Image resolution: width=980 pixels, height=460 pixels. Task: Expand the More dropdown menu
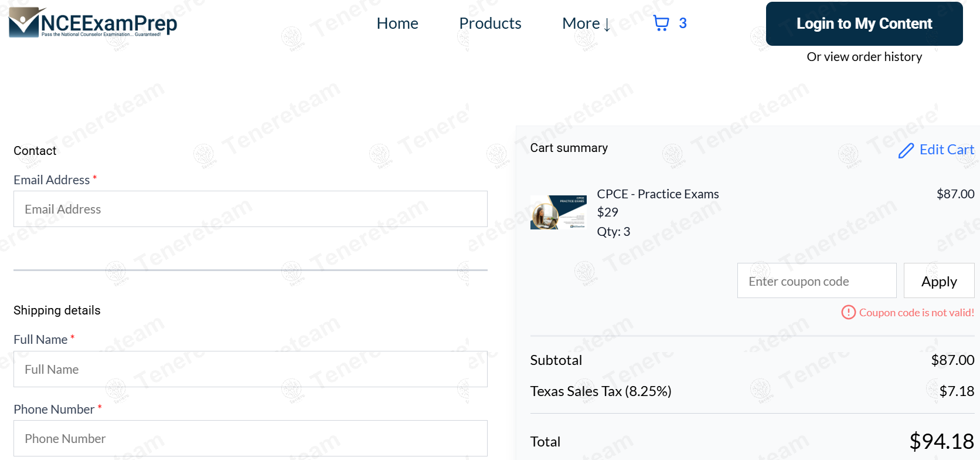coord(586,23)
